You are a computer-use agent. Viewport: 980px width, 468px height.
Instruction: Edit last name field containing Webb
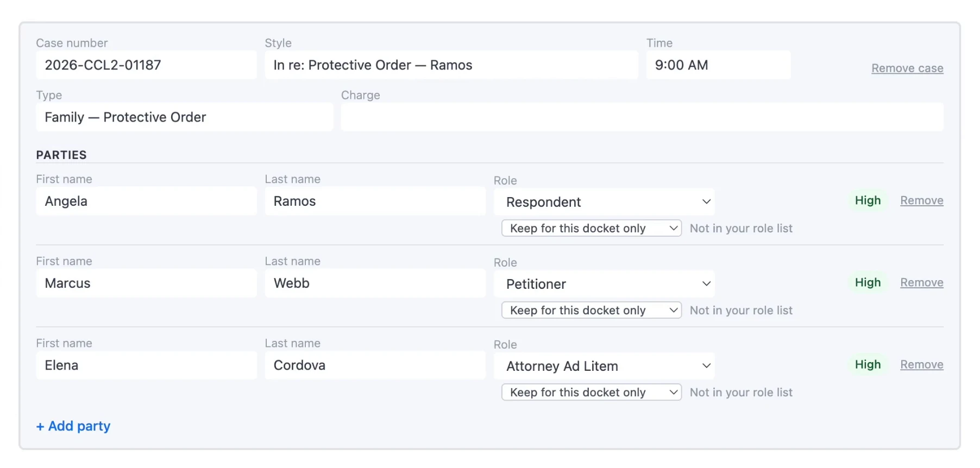point(375,283)
